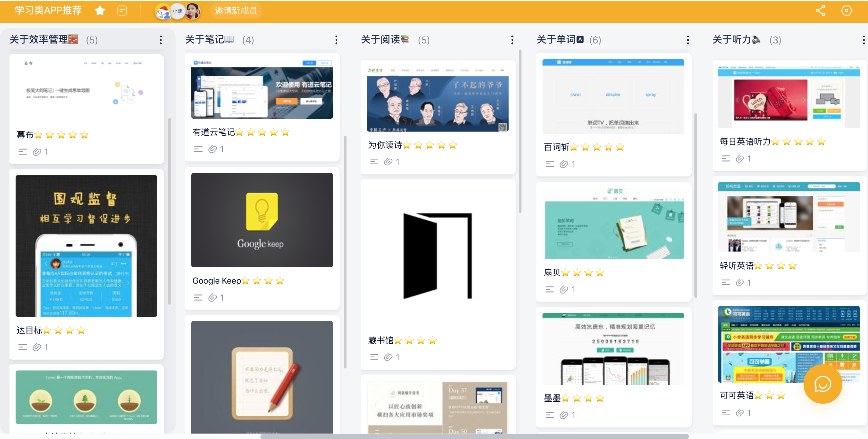
Task: Click the 关于听力 list header
Action: pyautogui.click(x=732, y=40)
